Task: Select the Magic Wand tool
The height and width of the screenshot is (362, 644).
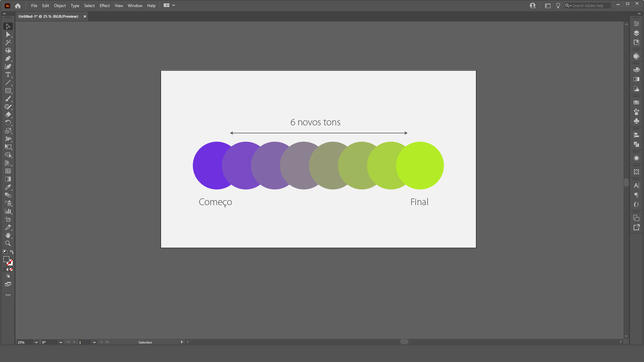Action: click(x=8, y=43)
